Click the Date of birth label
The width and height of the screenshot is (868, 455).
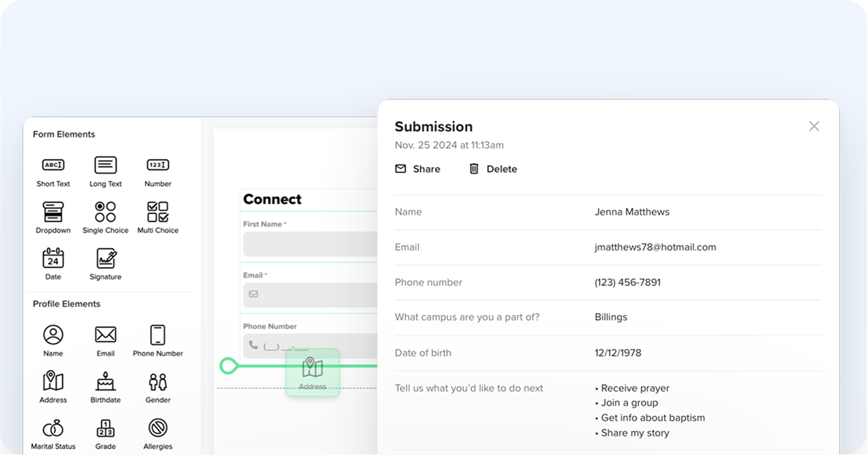coord(423,352)
